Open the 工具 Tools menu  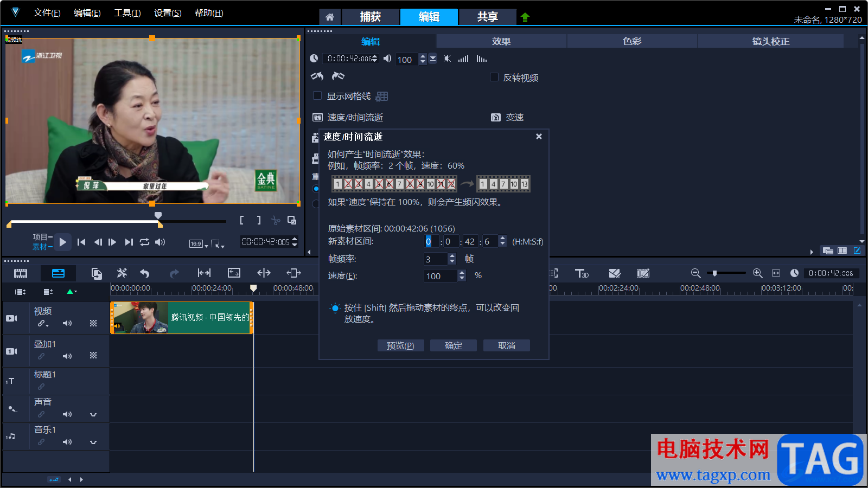tap(127, 12)
